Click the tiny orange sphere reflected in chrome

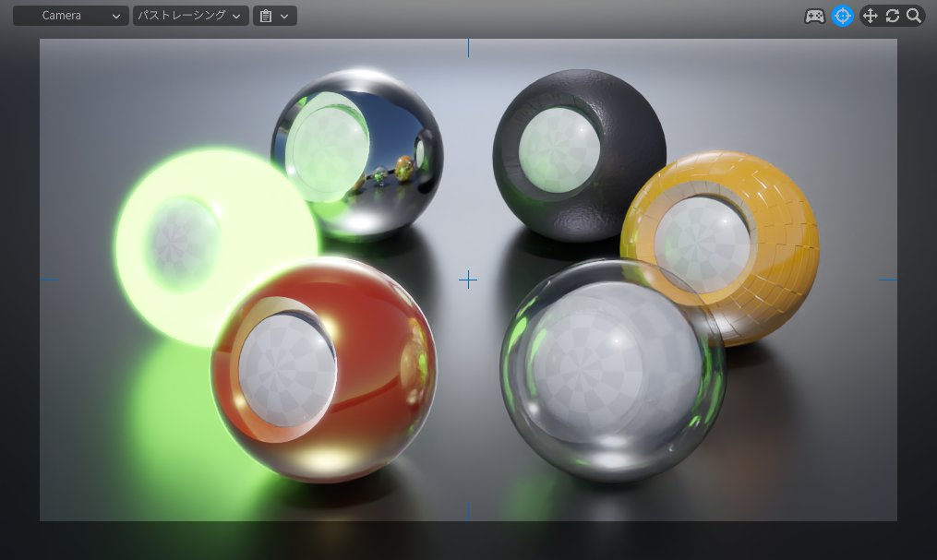(403, 167)
